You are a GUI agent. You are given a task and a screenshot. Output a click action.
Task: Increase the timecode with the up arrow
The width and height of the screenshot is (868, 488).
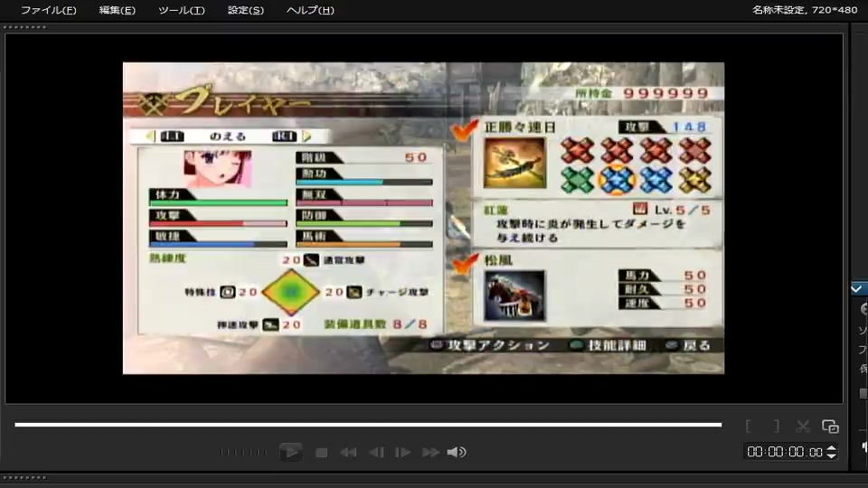(x=832, y=448)
